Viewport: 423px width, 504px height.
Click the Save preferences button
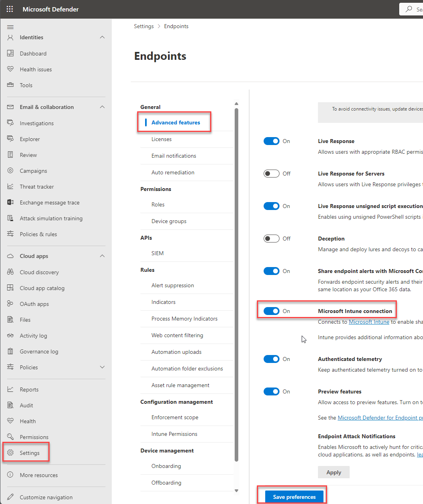click(x=294, y=497)
